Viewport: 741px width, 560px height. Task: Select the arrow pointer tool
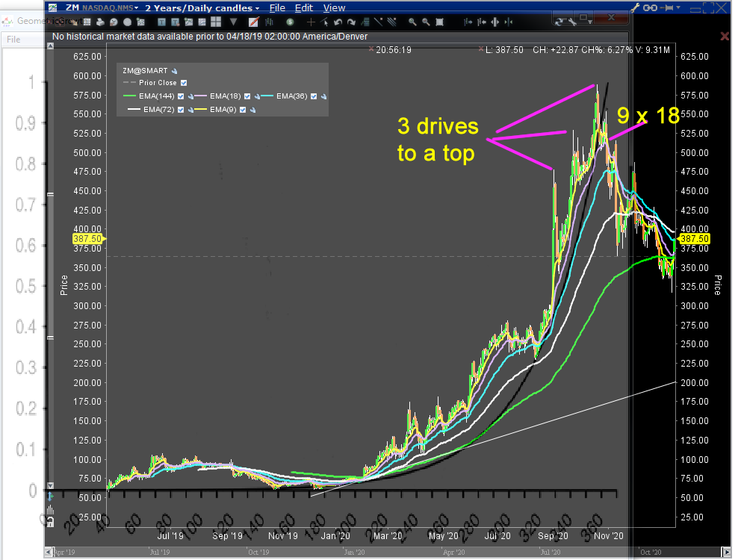(x=325, y=22)
